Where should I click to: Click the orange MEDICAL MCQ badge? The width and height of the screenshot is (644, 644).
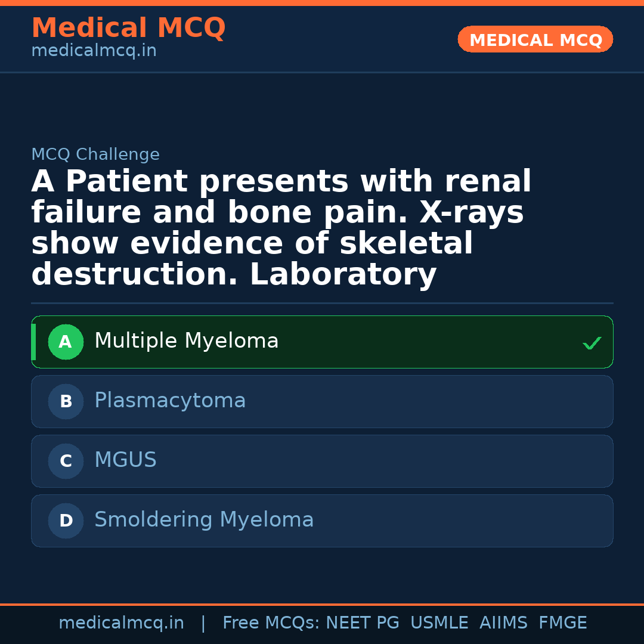coord(535,40)
